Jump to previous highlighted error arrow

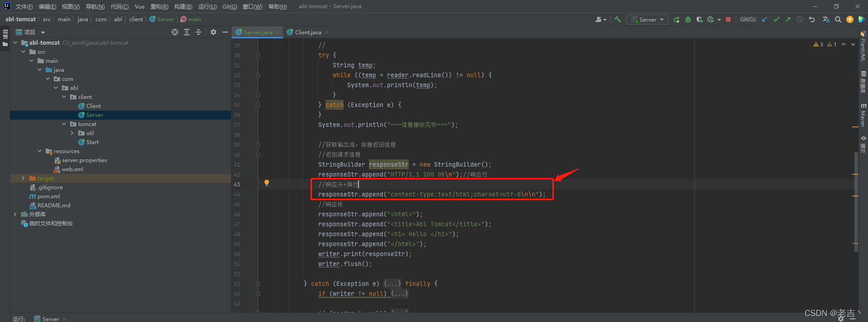[844, 44]
